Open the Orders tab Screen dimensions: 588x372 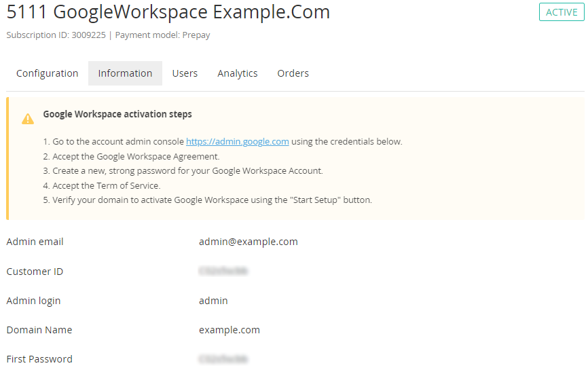293,73
